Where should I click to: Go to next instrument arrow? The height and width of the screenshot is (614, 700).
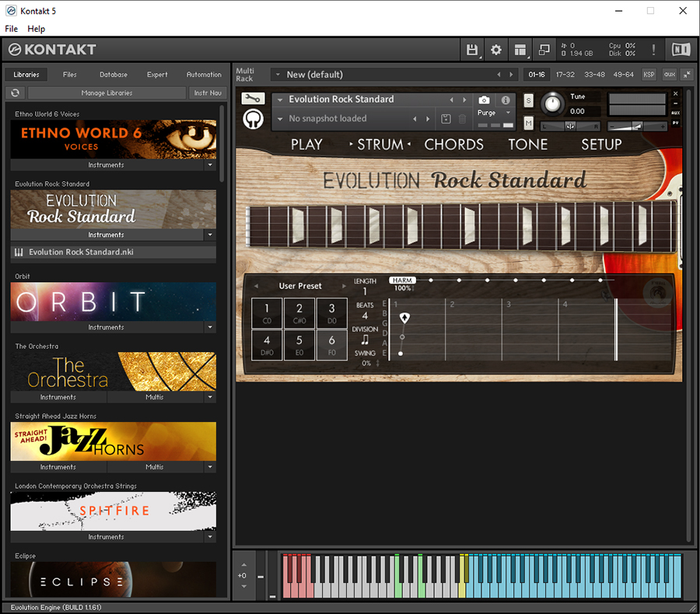coord(464,100)
